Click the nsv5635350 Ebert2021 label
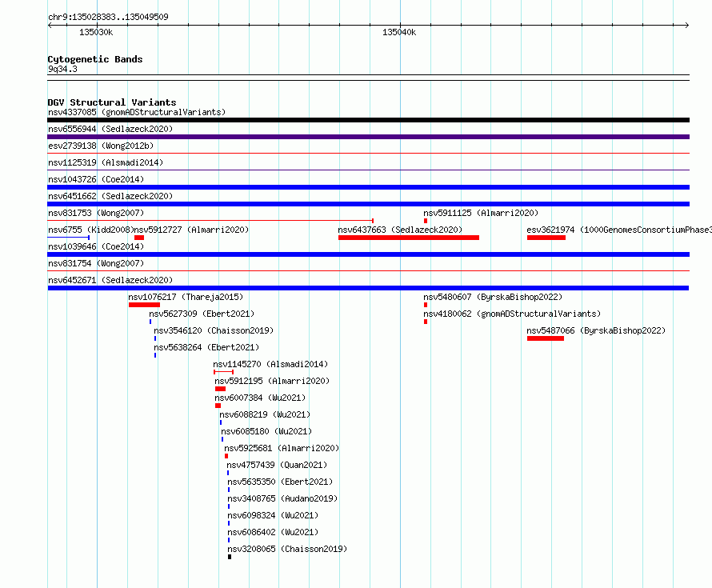The height and width of the screenshot is (588, 712). [280, 482]
